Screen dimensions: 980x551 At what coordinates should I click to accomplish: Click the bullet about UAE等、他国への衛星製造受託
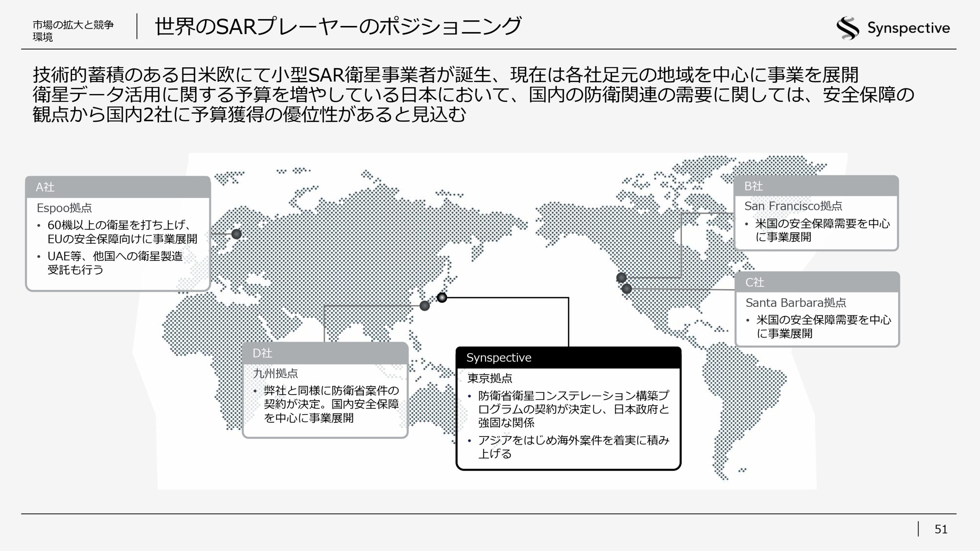click(x=111, y=263)
